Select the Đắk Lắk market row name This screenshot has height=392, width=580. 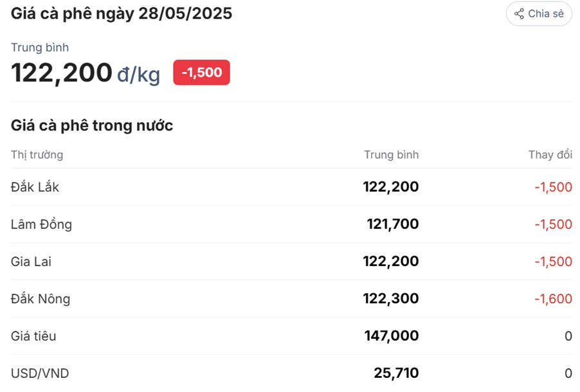point(35,187)
